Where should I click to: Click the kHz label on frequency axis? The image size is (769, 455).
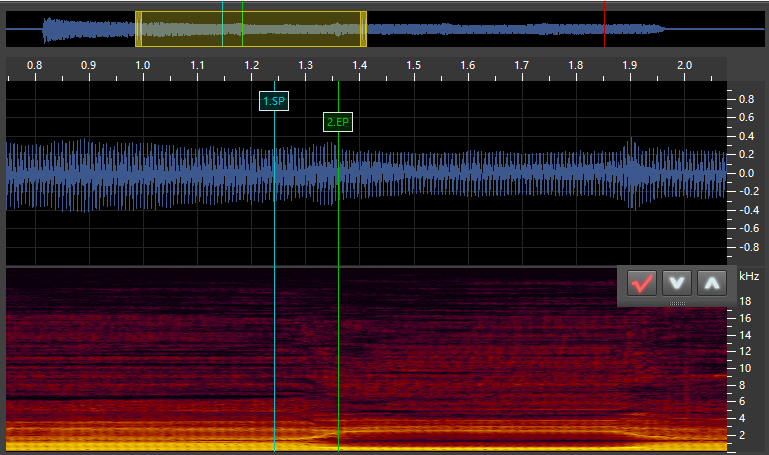tap(749, 276)
